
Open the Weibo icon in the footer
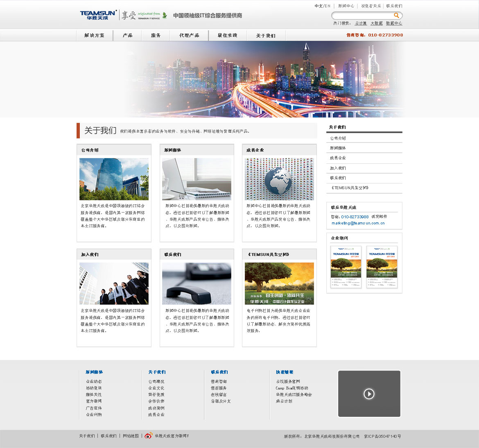[x=149, y=436]
